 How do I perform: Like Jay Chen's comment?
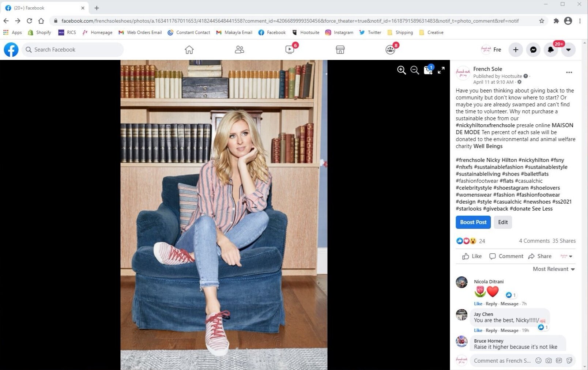tap(478, 331)
